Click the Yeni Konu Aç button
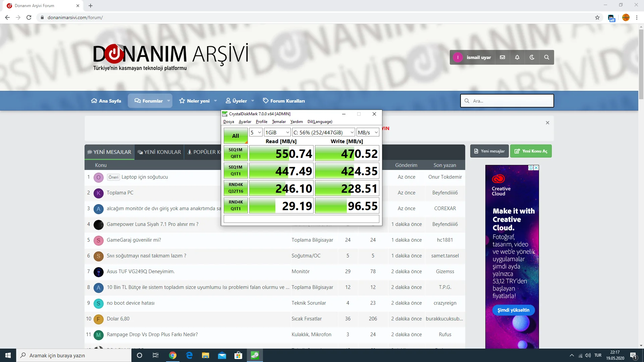Image resolution: width=644 pixels, height=362 pixels. (x=531, y=151)
